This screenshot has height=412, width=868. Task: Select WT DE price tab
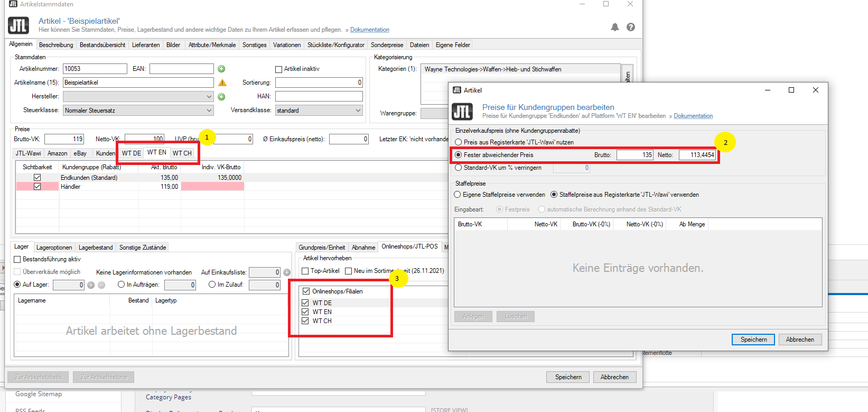point(132,153)
